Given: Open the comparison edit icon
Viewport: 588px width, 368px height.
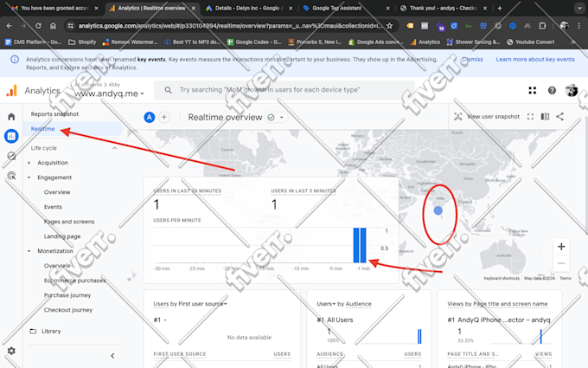Looking at the screenshot, I should (x=545, y=117).
